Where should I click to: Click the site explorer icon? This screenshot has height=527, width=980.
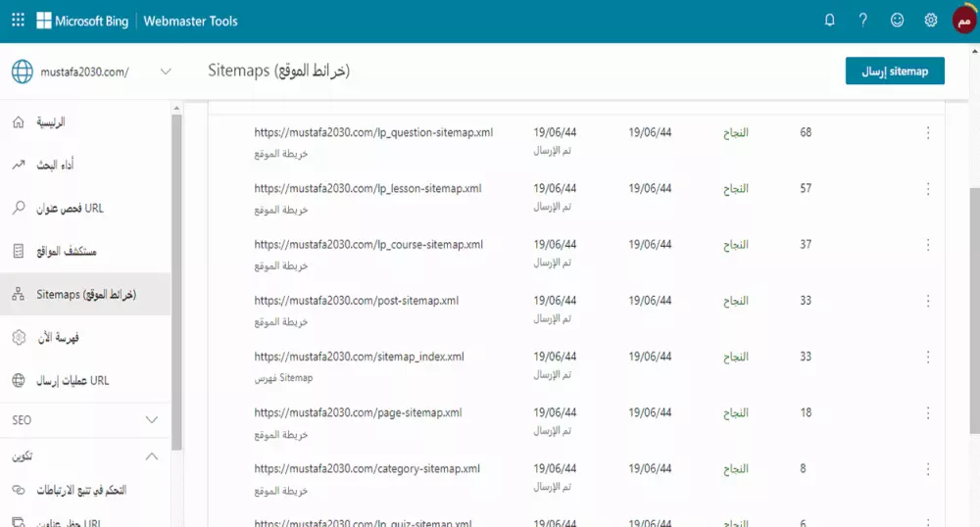tap(18, 251)
